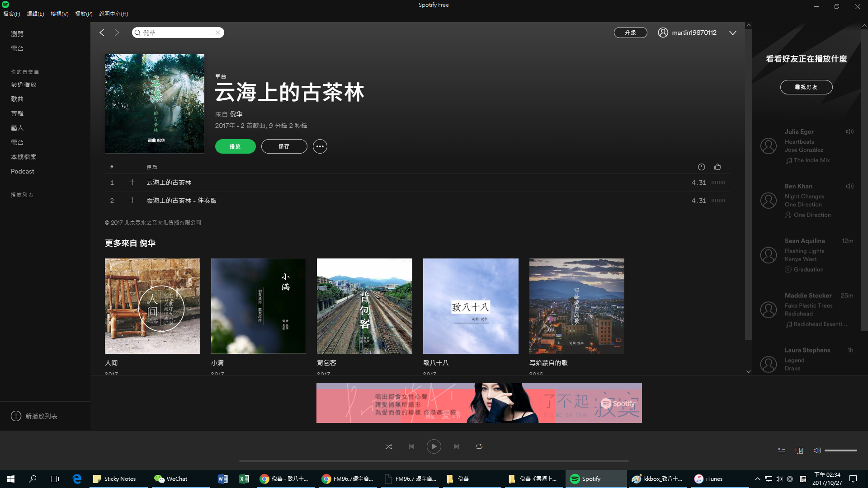
Task: Click the search field containing 倪華
Action: [178, 33]
